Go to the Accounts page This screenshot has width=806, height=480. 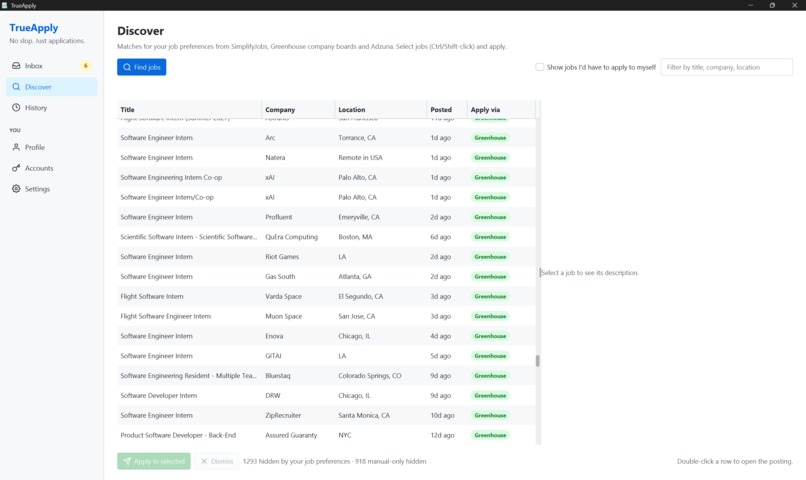(51, 168)
